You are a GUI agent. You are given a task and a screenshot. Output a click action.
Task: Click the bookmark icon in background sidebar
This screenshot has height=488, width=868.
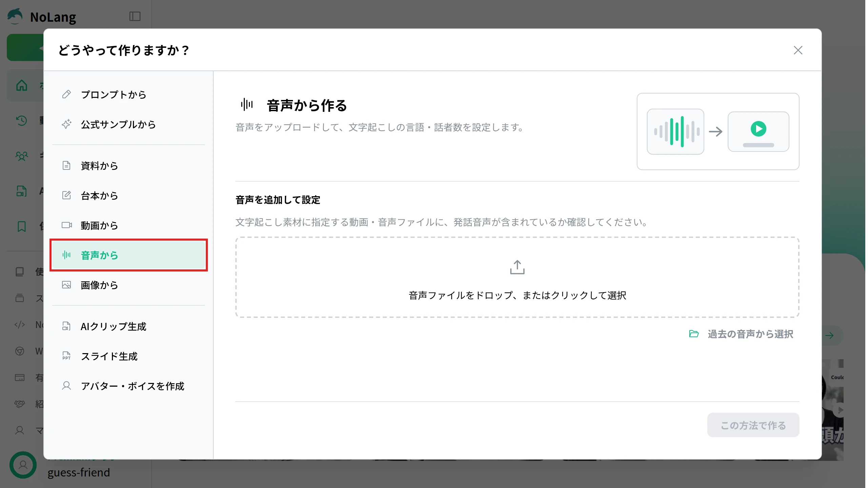[x=21, y=226]
